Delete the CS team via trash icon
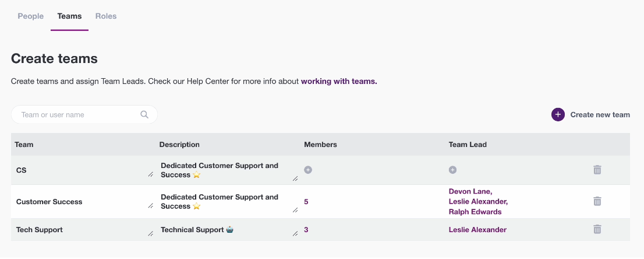The image size is (644, 259). click(597, 170)
